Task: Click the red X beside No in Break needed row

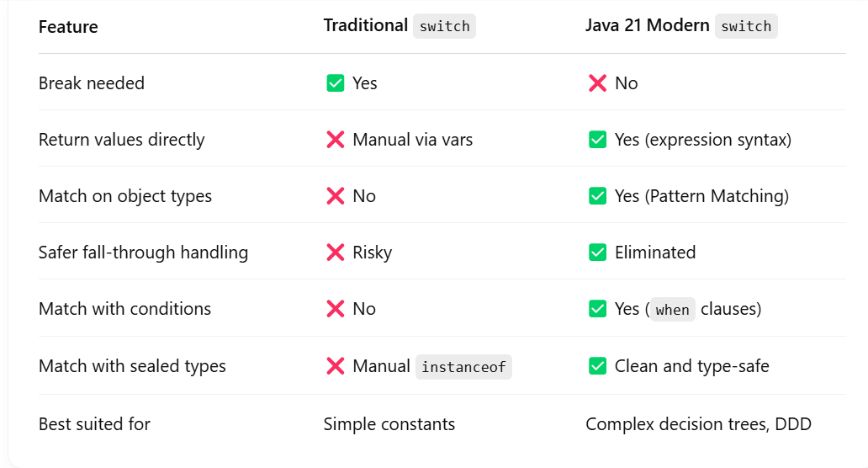Action: click(x=597, y=83)
